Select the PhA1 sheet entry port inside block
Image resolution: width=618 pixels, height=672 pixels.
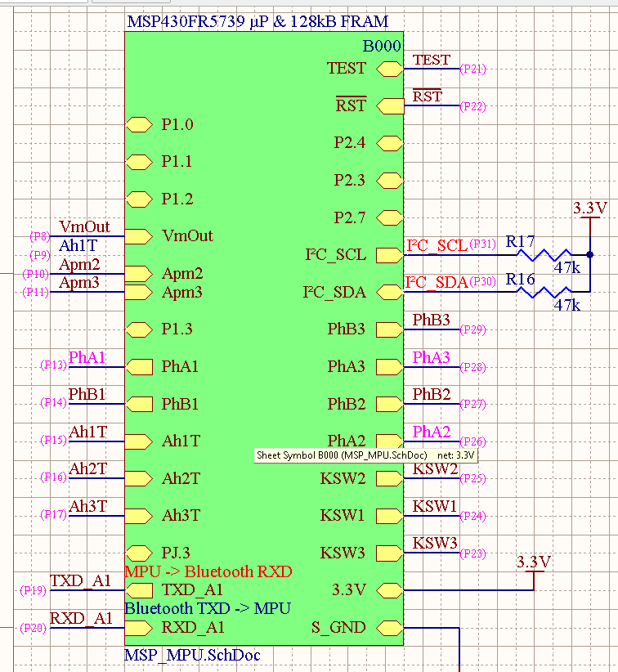pos(139,367)
